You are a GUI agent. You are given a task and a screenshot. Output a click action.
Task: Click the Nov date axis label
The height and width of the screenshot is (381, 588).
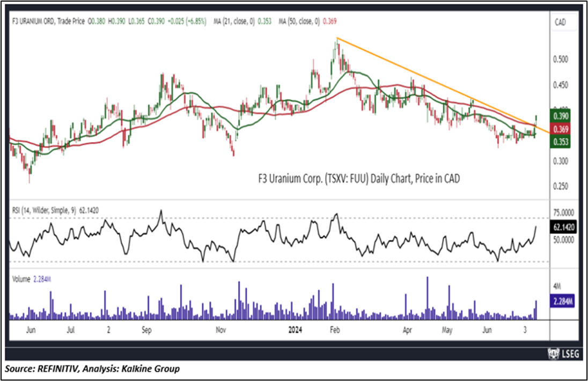click(221, 330)
